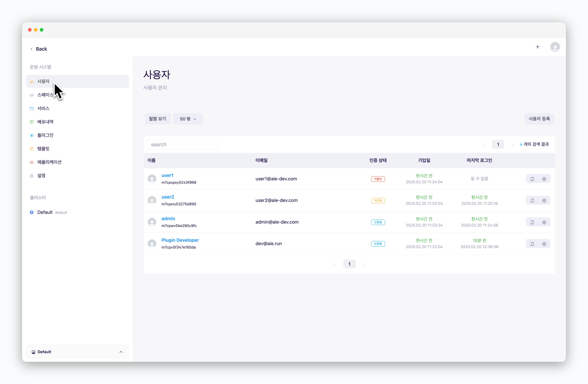Open settings gear for admin row
The image size is (588, 384).
(544, 222)
